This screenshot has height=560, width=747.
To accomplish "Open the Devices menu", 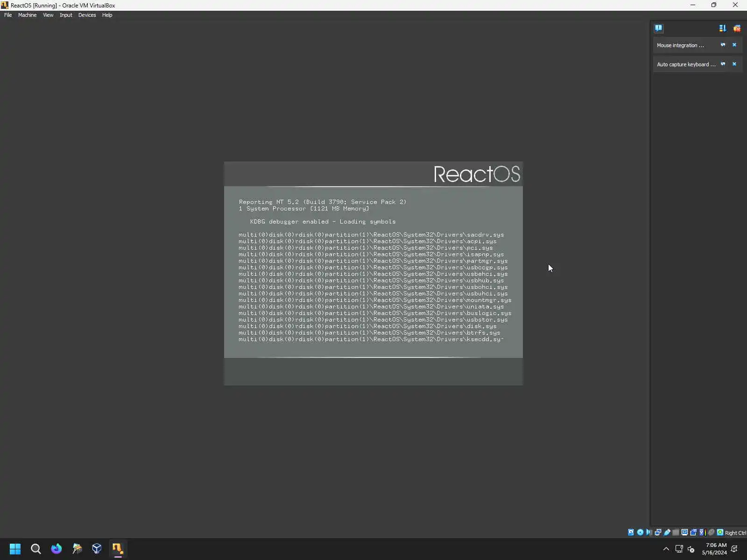I will pyautogui.click(x=87, y=15).
